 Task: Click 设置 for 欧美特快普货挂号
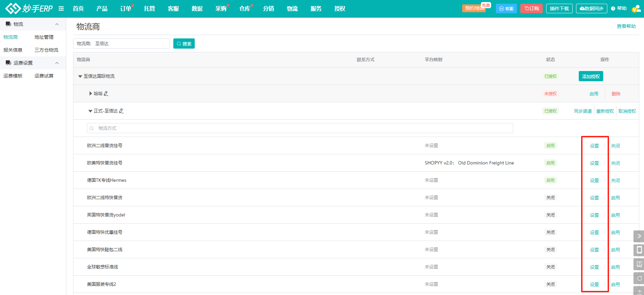pos(594,163)
